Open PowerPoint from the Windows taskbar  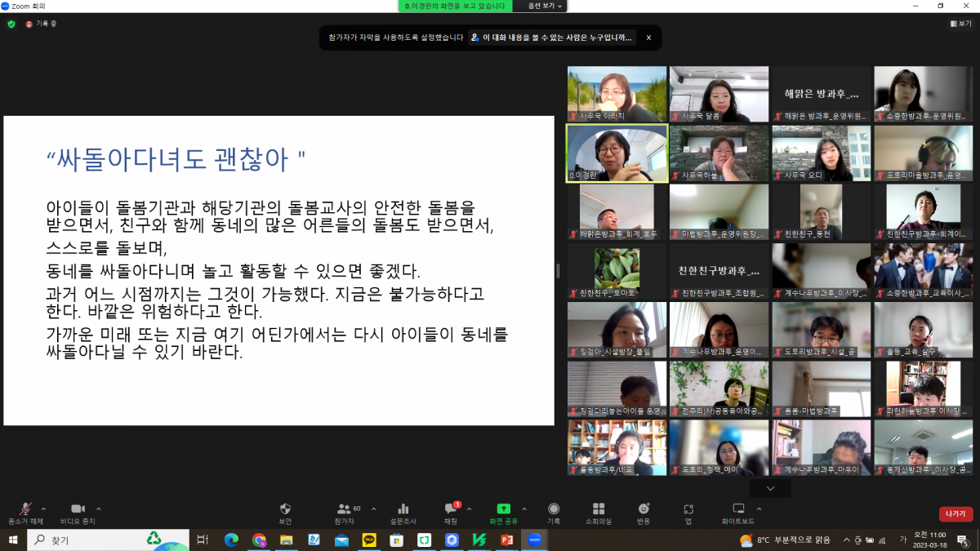[x=506, y=540]
